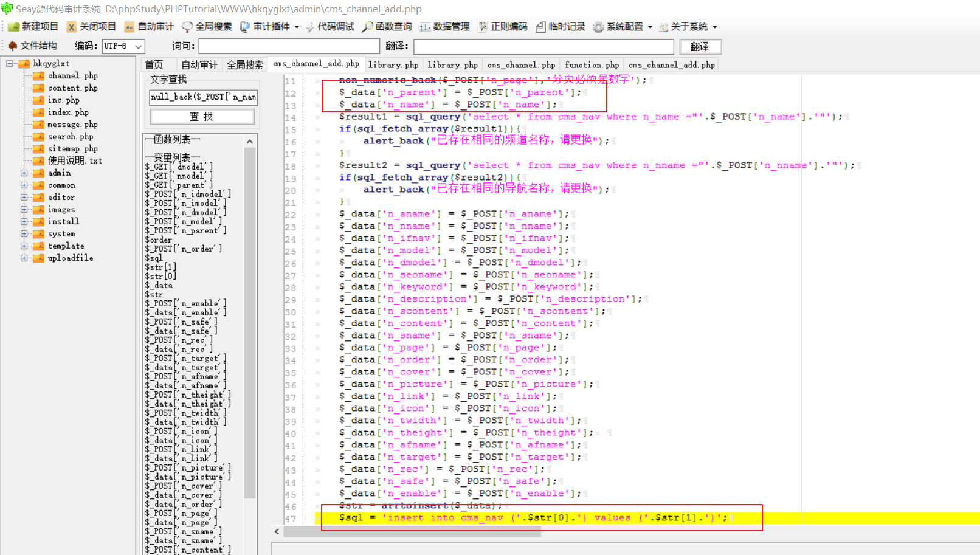Start 自动审计 from the toolbar
980x555 pixels.
pyautogui.click(x=149, y=27)
